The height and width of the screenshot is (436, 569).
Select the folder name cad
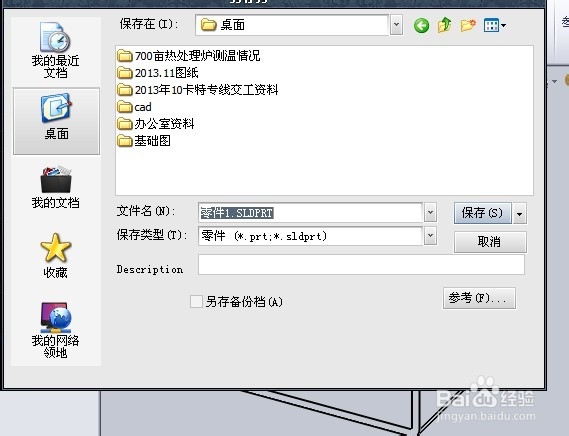(143, 107)
